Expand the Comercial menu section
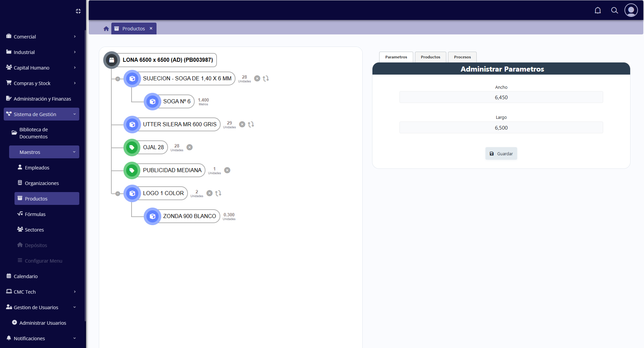Screen dimensions: 644x348 [x=41, y=36]
